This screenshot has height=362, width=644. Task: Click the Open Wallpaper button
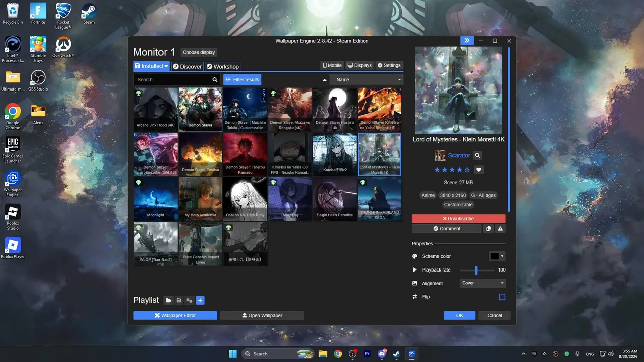coord(262,315)
